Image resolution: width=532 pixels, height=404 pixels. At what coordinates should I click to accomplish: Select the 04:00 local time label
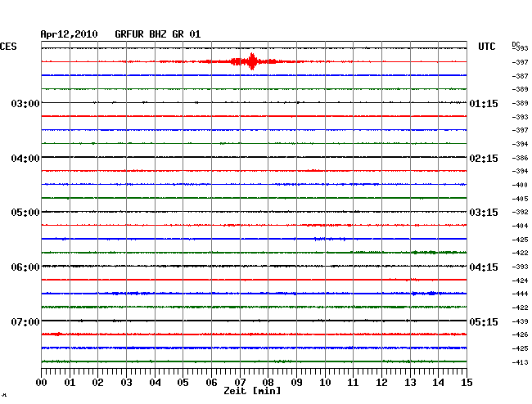pos(25,159)
